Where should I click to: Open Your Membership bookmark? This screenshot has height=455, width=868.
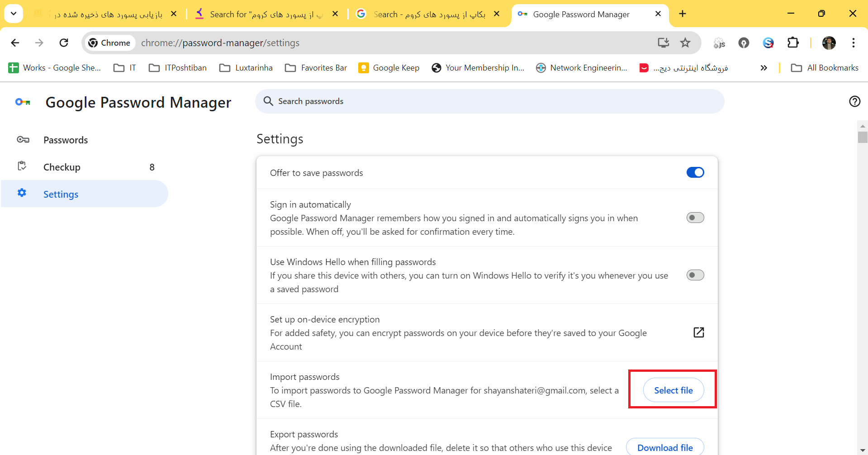point(478,68)
